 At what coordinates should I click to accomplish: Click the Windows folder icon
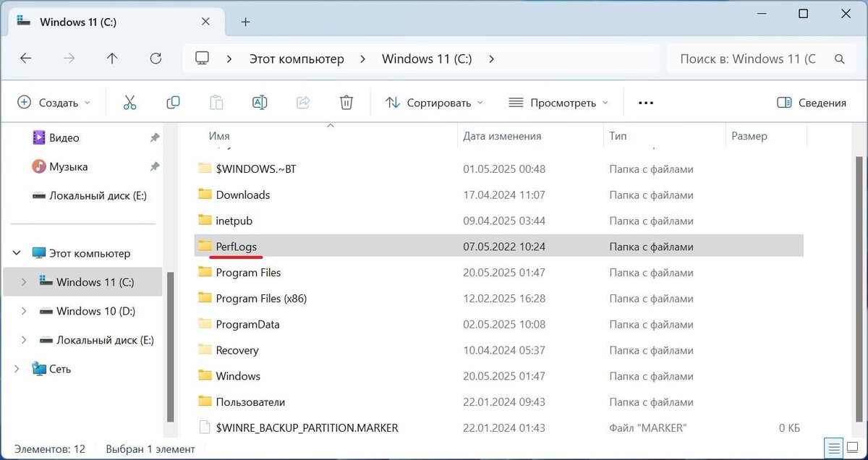pos(205,376)
